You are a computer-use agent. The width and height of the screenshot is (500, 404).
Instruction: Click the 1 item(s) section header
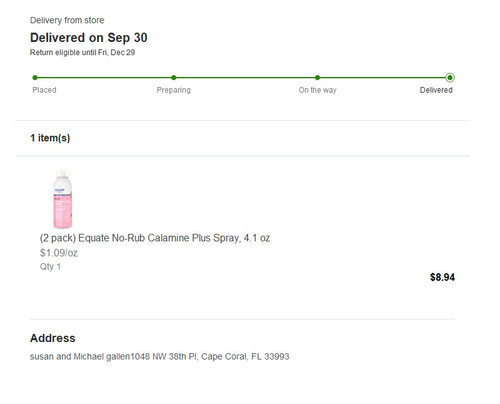[x=50, y=138]
